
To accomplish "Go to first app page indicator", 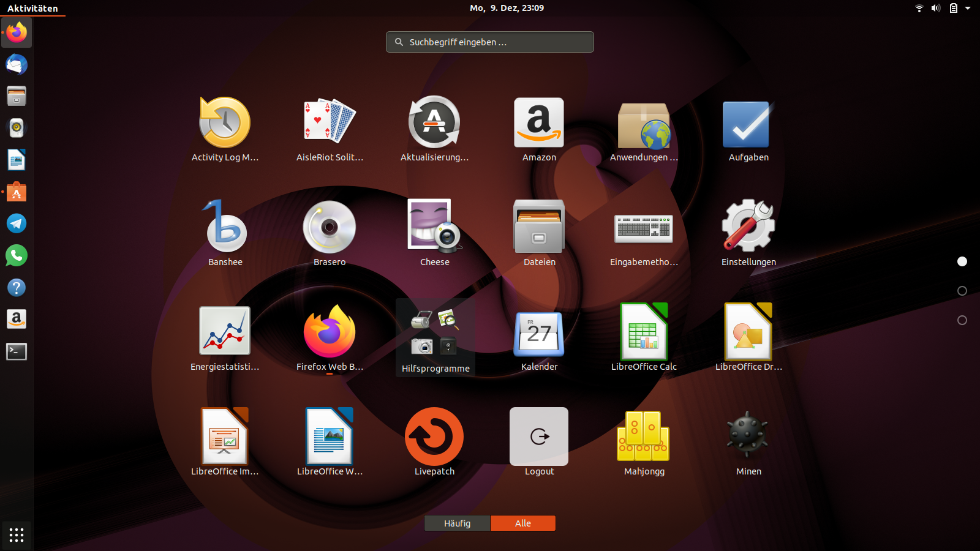I will 962,261.
